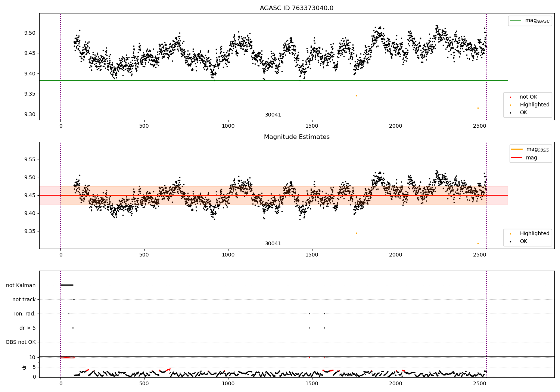Screen dimensions: 560x392
Task: Click the 2500 x-axis tick under top plot
Action: pyautogui.click(x=479, y=126)
